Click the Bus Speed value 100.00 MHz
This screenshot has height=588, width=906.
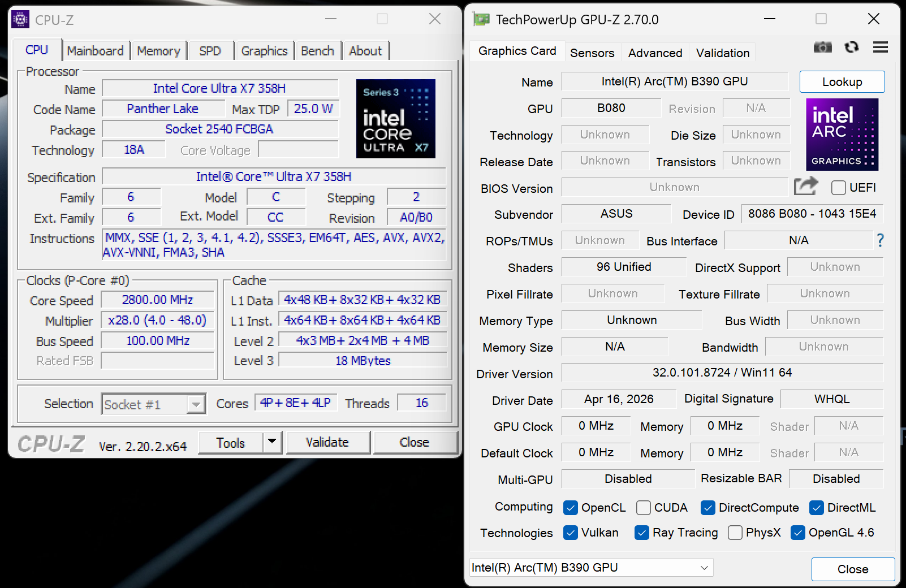click(x=158, y=340)
